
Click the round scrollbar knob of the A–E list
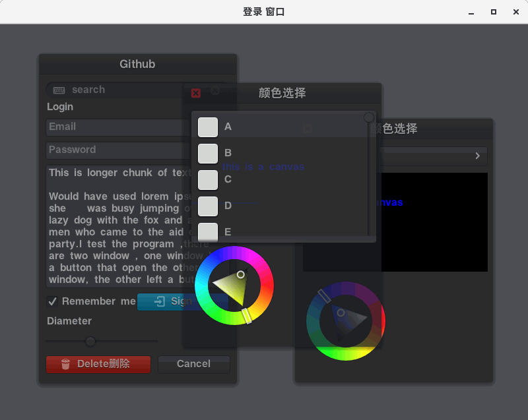[x=369, y=117]
